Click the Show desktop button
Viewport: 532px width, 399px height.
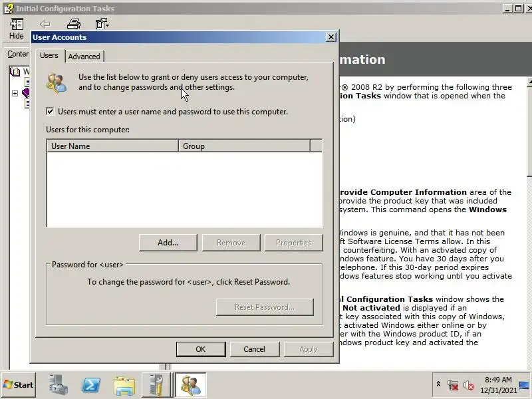coord(525,385)
